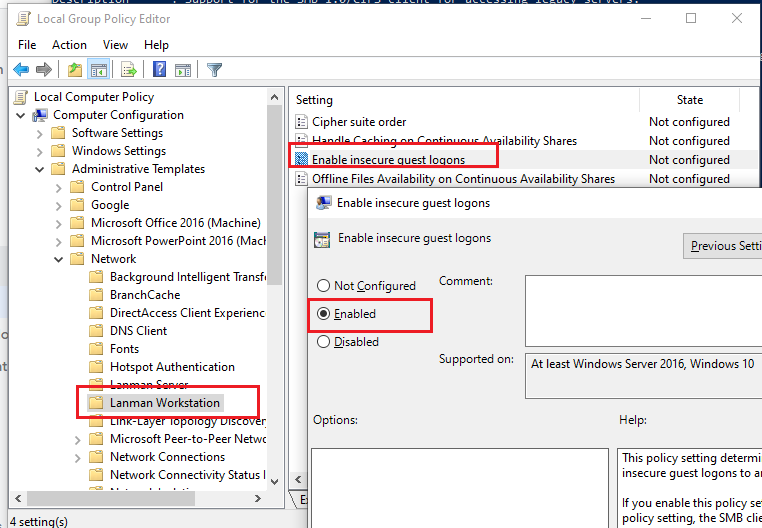Select the Enabled radio button
Viewport: 762px width, 528px height.
[323, 314]
